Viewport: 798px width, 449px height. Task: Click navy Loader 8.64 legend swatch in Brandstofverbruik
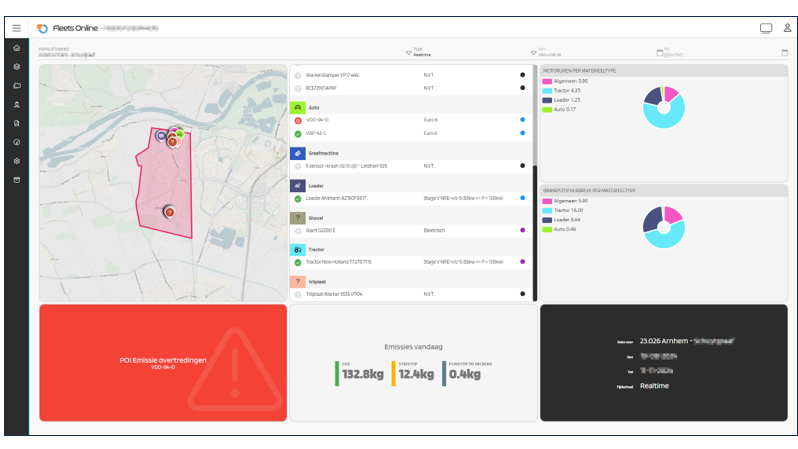[x=547, y=220]
